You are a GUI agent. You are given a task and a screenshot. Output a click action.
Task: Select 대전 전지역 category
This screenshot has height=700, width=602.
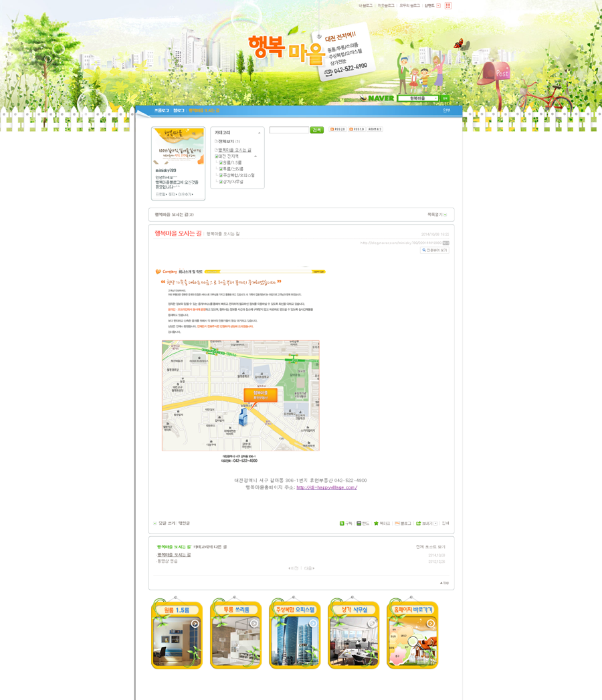click(x=228, y=156)
